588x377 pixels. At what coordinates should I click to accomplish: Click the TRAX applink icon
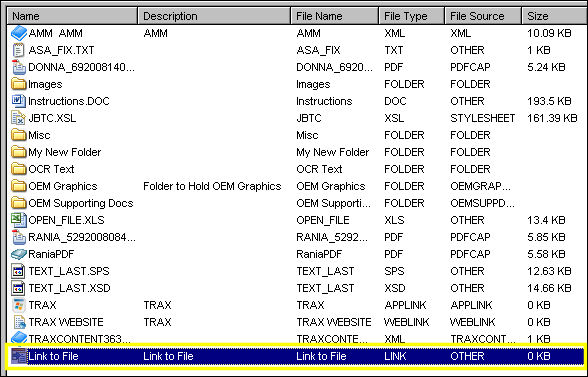click(x=19, y=305)
